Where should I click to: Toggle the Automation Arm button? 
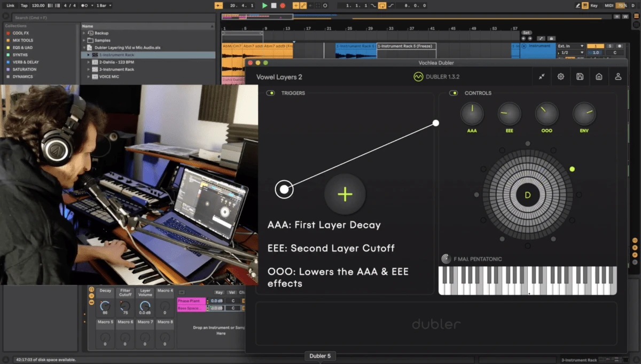tap(303, 5)
